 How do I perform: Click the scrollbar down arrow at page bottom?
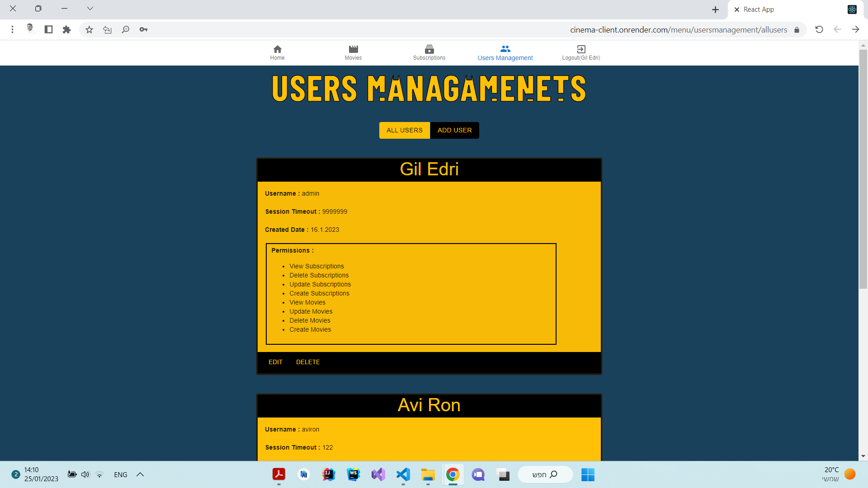click(x=863, y=455)
